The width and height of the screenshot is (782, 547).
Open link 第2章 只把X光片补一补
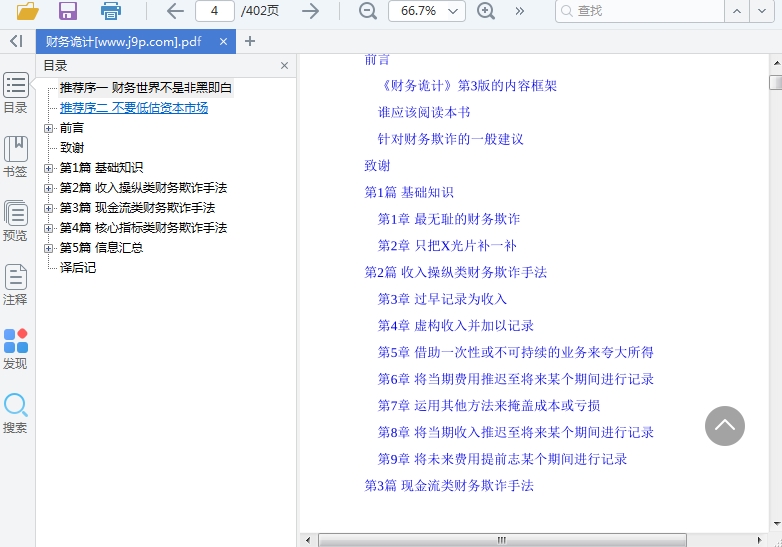click(x=447, y=246)
